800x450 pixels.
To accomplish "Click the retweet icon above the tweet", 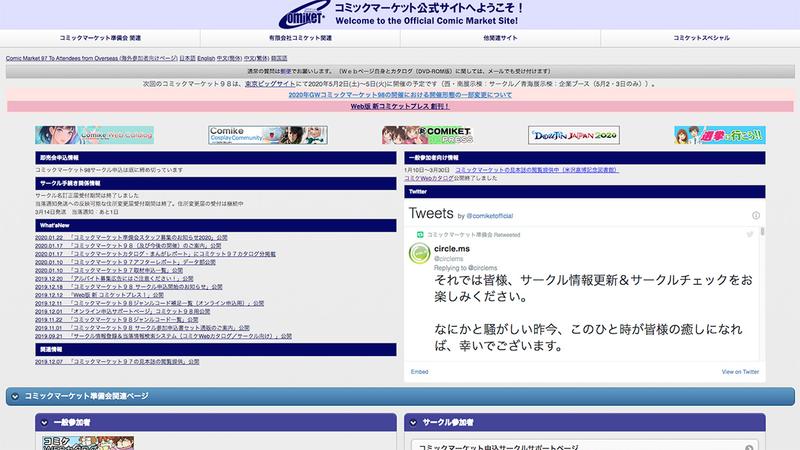I will point(420,235).
